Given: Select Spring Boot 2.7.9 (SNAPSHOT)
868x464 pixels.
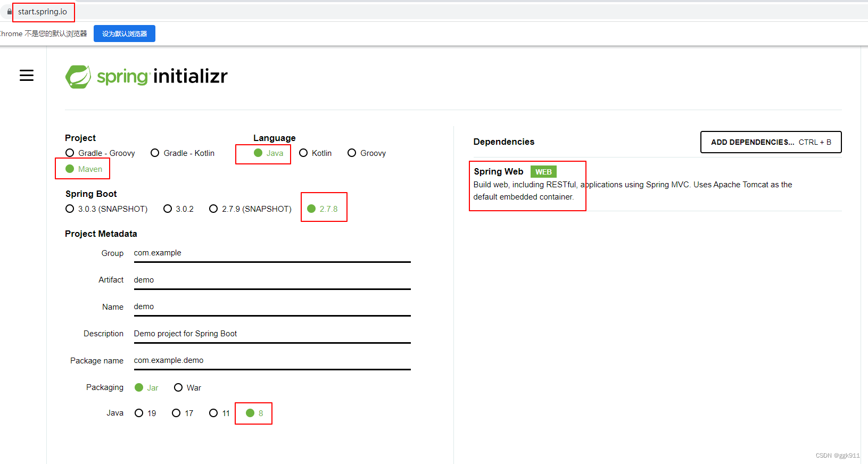Looking at the screenshot, I should click(251, 209).
